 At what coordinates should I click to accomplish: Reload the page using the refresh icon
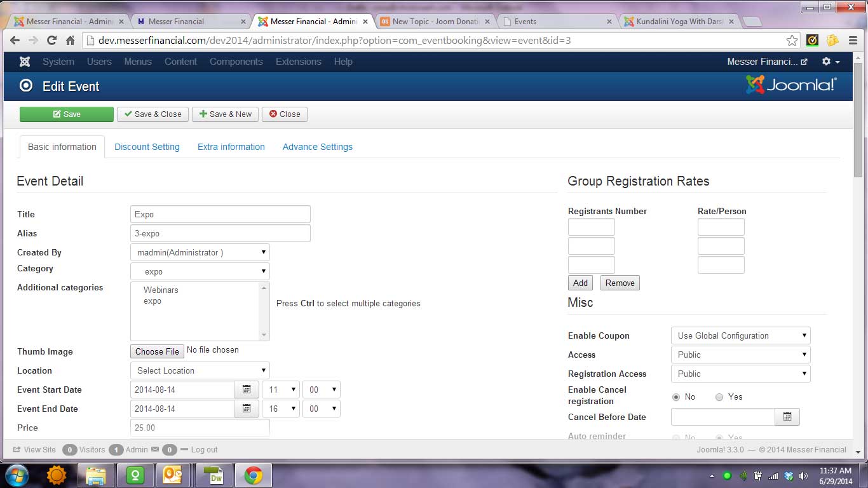[52, 41]
